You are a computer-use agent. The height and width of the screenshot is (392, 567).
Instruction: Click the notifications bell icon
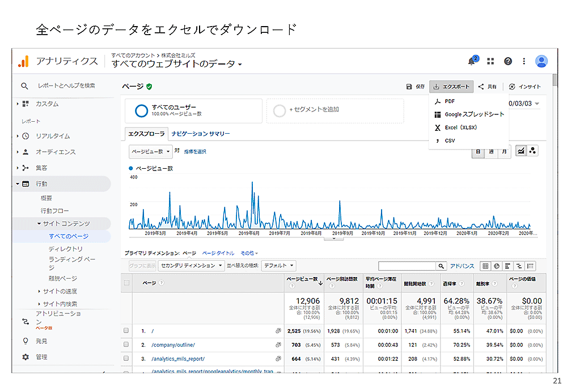[472, 61]
